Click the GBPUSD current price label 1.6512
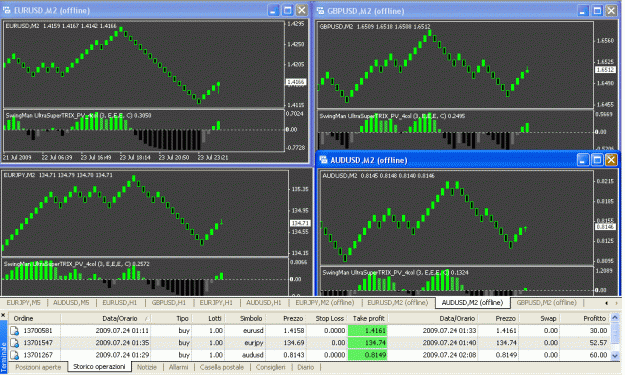 [605, 70]
